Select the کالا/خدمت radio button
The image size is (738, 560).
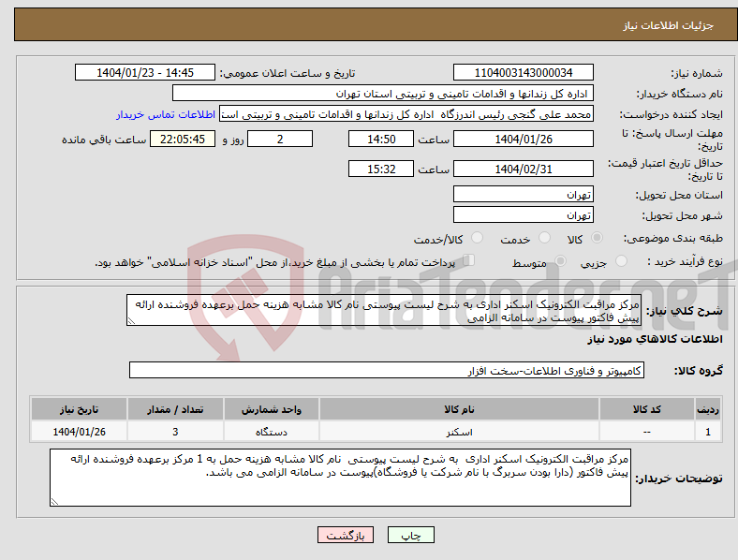478,238
